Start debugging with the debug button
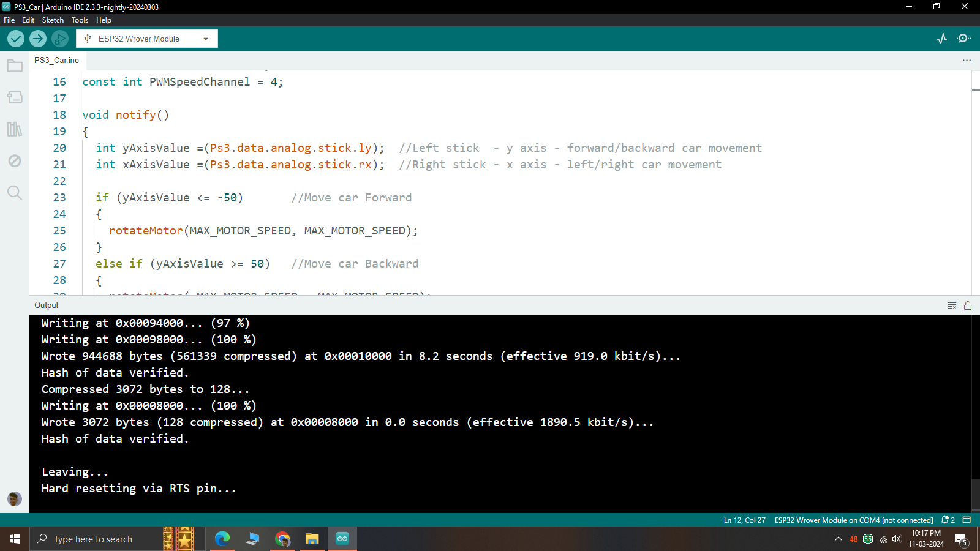Viewport: 980px width, 551px height. (60, 39)
